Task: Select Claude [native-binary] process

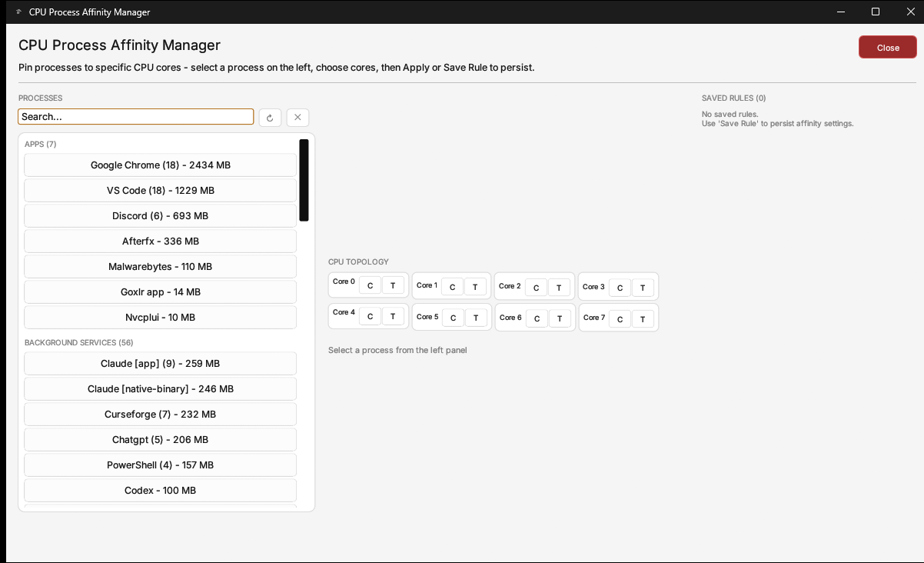Action: click(160, 388)
